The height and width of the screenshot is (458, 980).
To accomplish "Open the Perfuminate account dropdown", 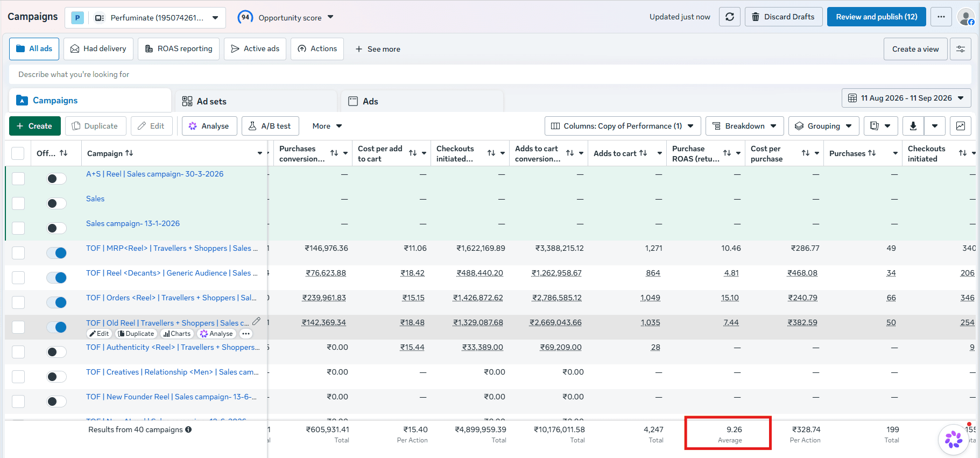I will [145, 18].
